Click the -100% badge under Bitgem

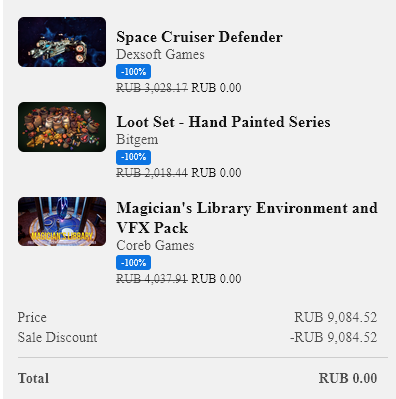133,157
